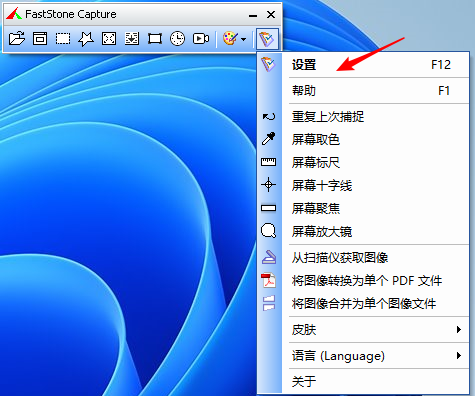The width and height of the screenshot is (475, 396).
Task: Click the F12 shortcut label
Action: [441, 64]
